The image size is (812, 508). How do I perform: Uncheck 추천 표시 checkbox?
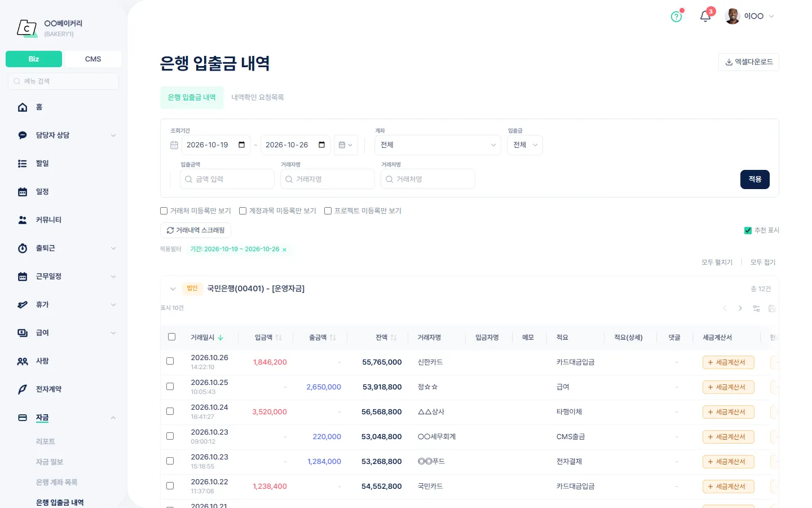click(x=748, y=230)
